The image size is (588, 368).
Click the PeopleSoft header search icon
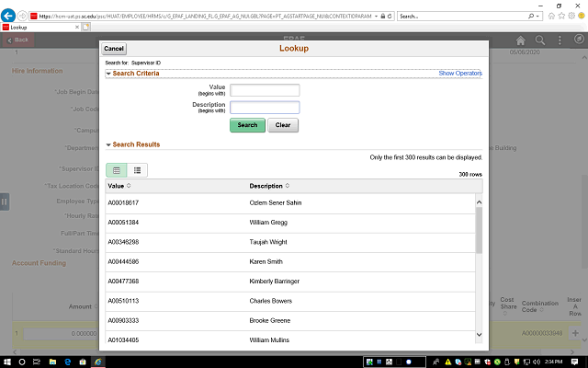tap(540, 40)
